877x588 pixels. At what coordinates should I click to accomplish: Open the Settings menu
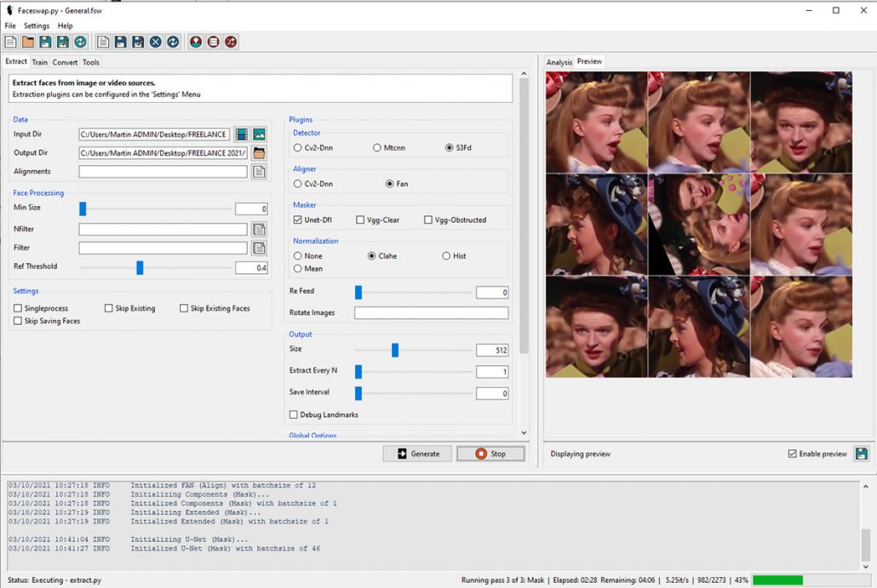tap(37, 26)
